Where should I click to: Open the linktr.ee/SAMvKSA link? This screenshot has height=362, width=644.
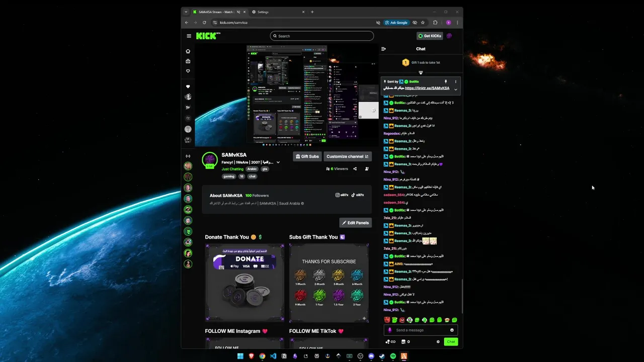click(x=427, y=88)
